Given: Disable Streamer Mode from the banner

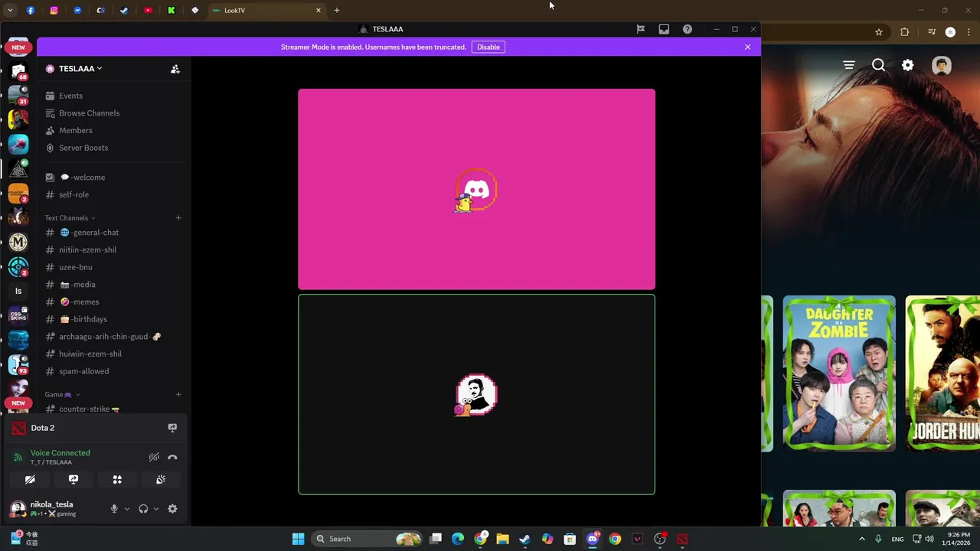Looking at the screenshot, I should (x=488, y=47).
